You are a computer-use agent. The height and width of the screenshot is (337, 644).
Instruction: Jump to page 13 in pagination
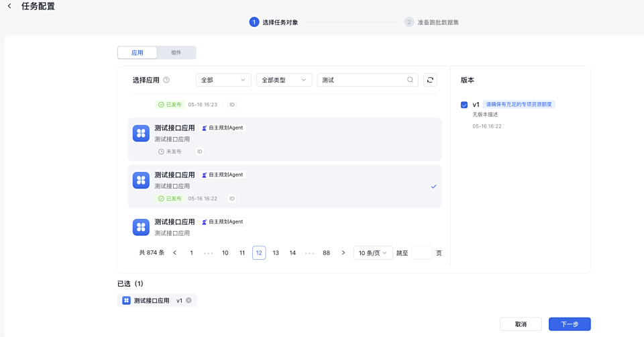(276, 253)
